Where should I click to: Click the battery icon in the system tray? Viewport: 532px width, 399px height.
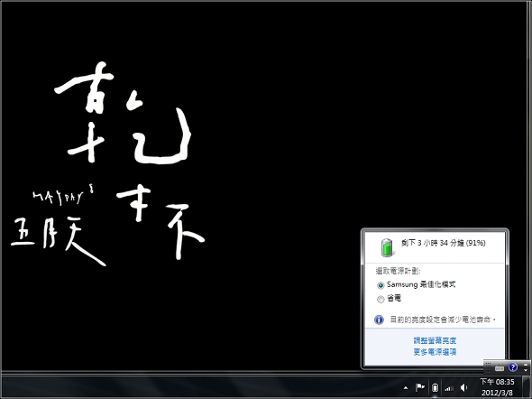click(x=435, y=387)
